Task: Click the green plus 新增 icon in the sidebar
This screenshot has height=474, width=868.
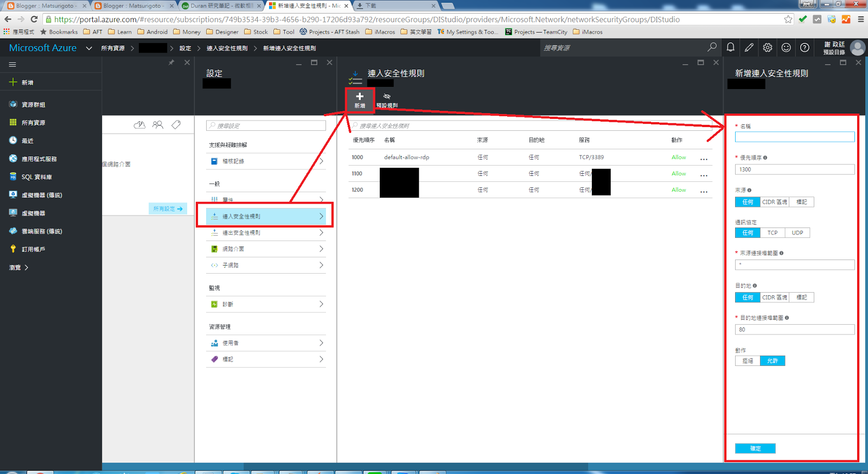Action: 13,82
